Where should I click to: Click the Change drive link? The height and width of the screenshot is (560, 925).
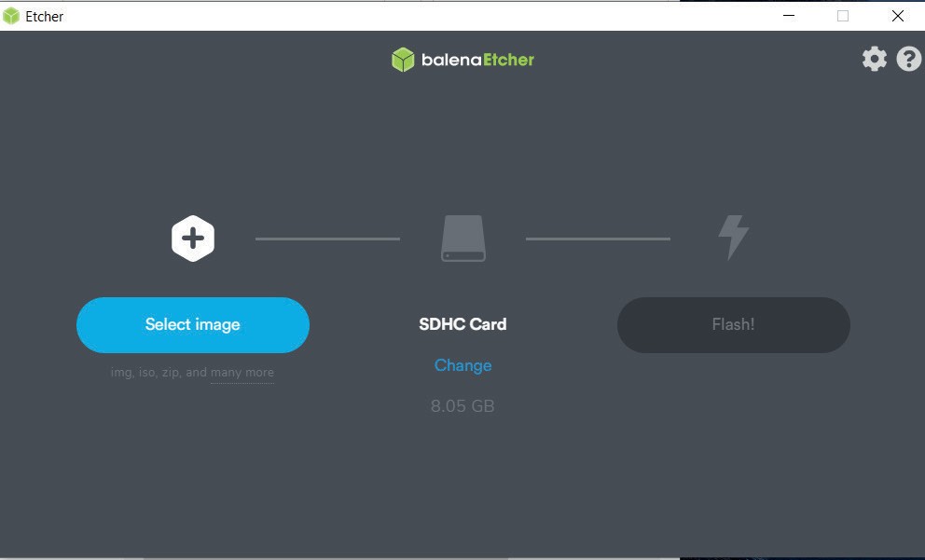tap(463, 365)
